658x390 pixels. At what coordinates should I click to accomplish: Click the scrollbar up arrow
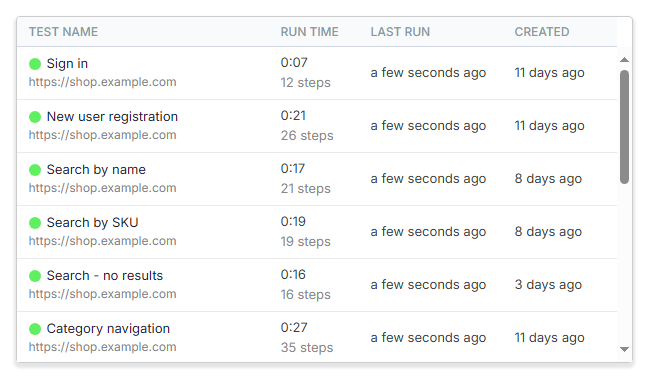point(624,60)
